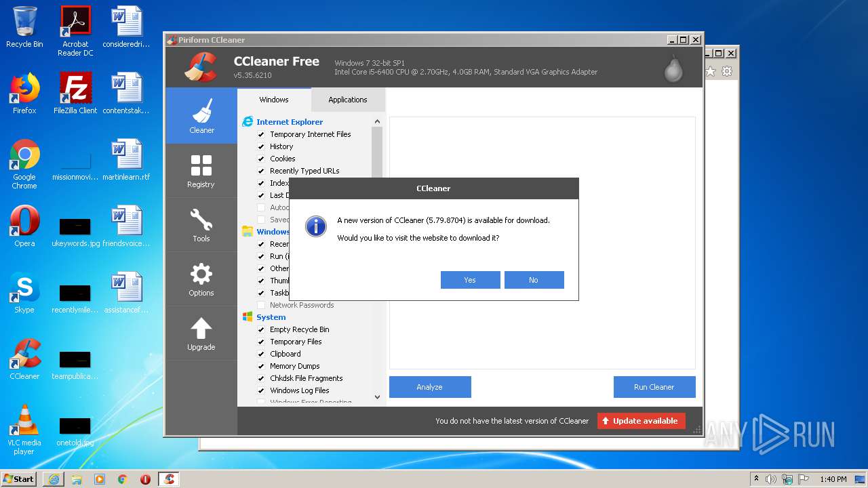Image resolution: width=868 pixels, height=488 pixels.
Task: Click the CCleaner logo in header
Action: [x=201, y=67]
